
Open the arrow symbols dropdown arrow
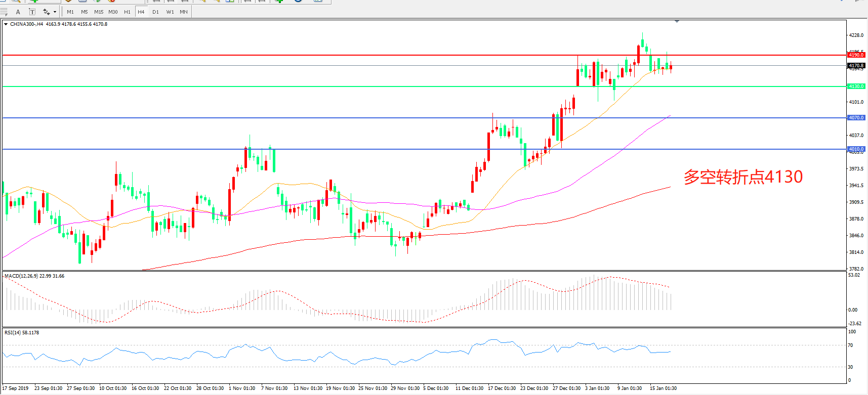(x=55, y=12)
